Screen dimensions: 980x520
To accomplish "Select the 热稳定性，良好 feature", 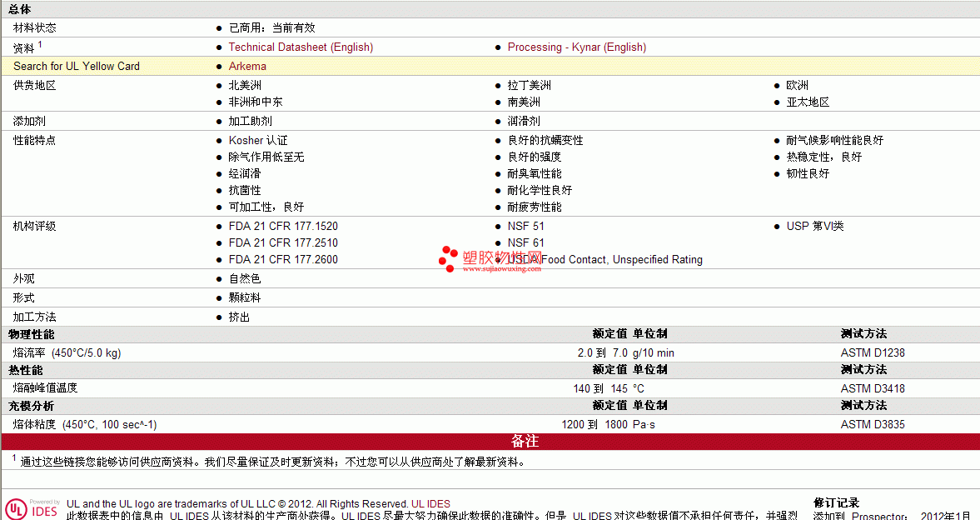I will 823,157.
